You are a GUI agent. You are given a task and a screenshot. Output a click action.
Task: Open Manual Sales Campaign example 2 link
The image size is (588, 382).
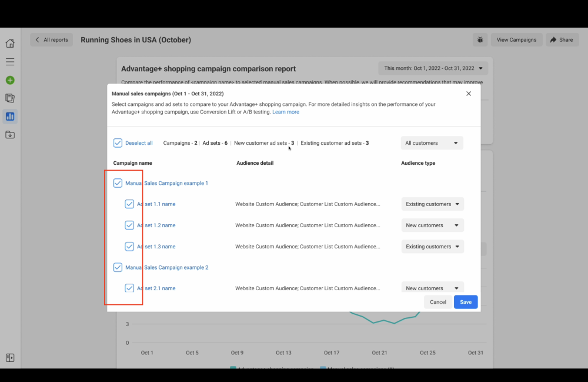point(166,268)
